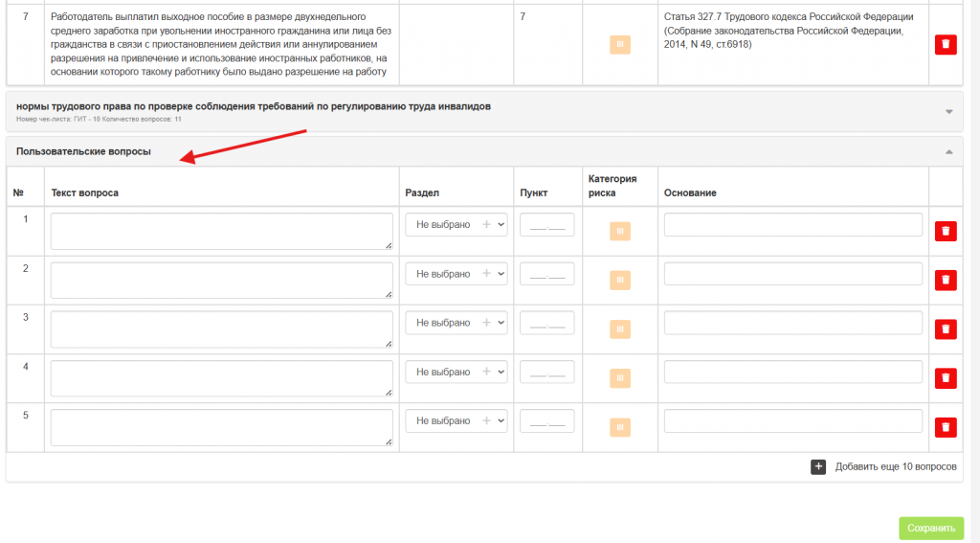The height and width of the screenshot is (543, 980).
Task: Click the risk category icon in row 1
Action: click(x=620, y=231)
